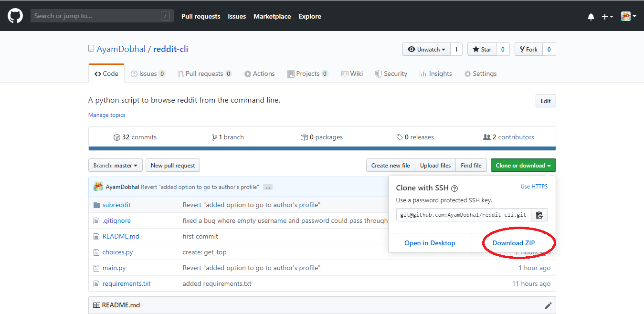Copy the clone URL to clipboard

point(539,215)
